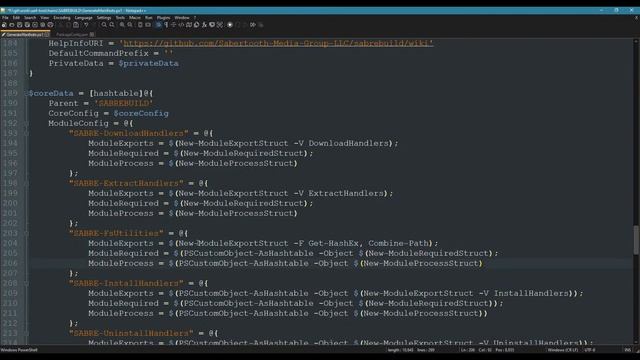Viewport: 640px width, 360px height.
Task: Toggle Word Wrap in the toolbar
Action: (x=158, y=25)
